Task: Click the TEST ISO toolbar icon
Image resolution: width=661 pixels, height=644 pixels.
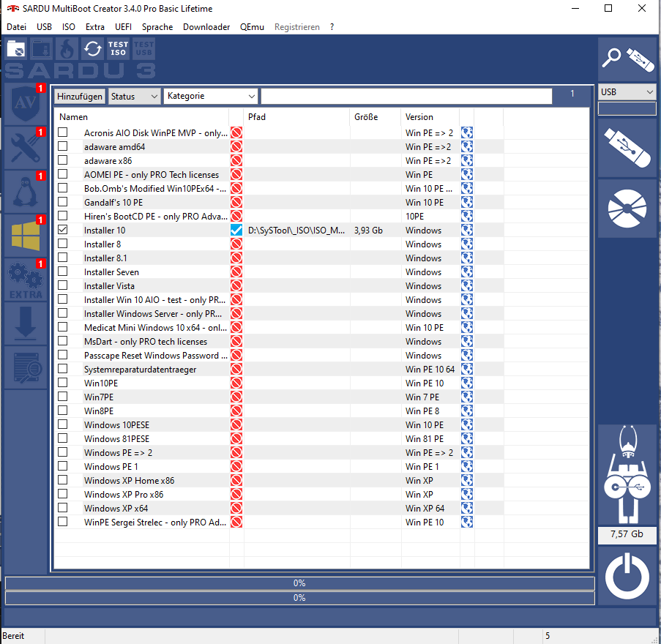Action: (118, 48)
